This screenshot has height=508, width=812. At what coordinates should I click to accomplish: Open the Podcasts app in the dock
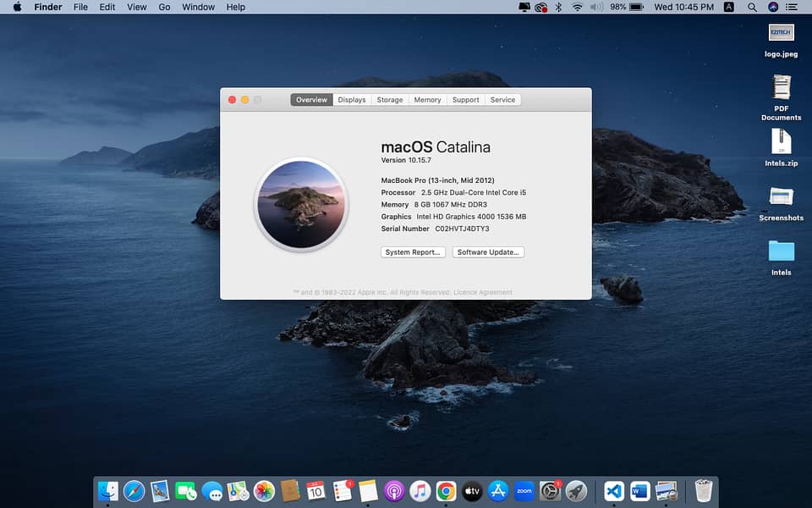[393, 490]
